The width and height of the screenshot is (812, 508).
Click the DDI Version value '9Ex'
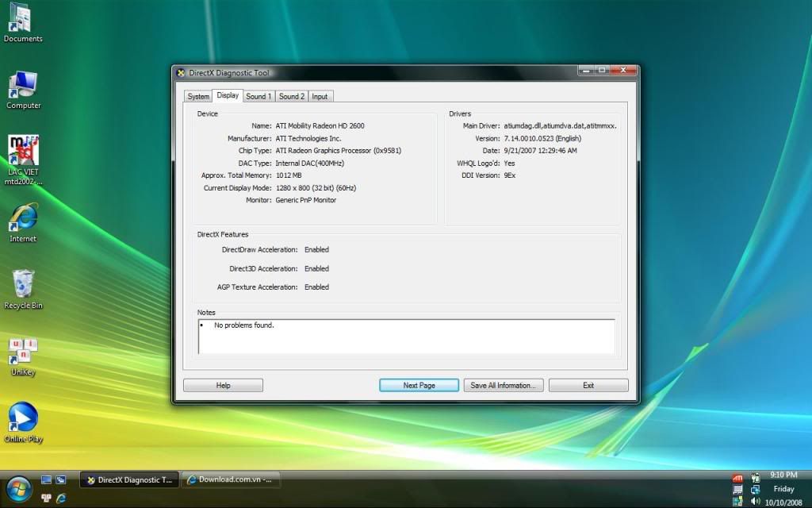click(510, 175)
